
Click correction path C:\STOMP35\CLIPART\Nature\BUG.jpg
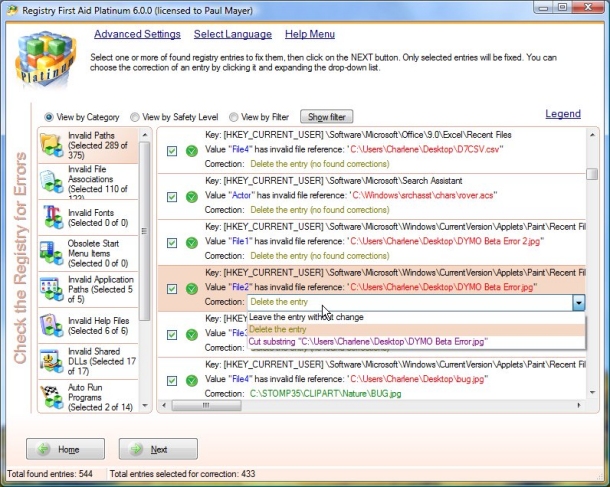[x=325, y=393]
